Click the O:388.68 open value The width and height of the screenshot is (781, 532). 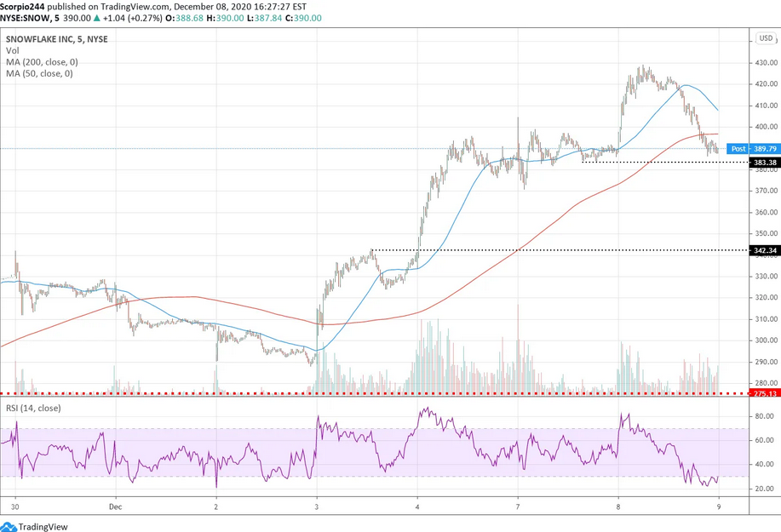184,18
